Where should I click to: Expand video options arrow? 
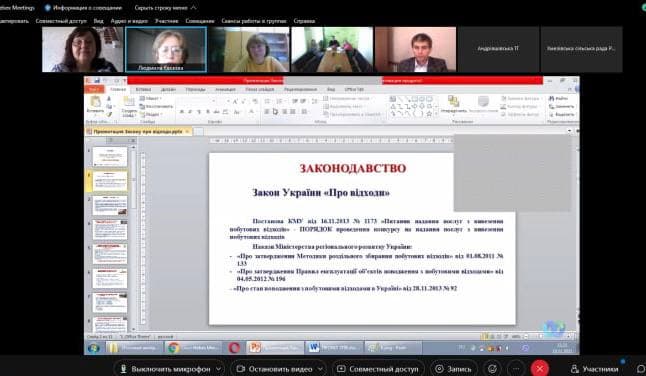point(321,369)
